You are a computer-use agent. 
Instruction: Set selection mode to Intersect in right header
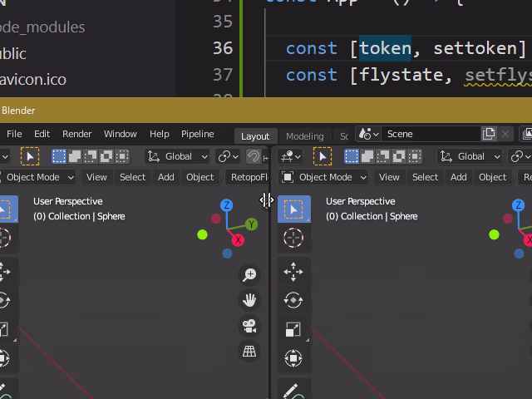pos(415,156)
